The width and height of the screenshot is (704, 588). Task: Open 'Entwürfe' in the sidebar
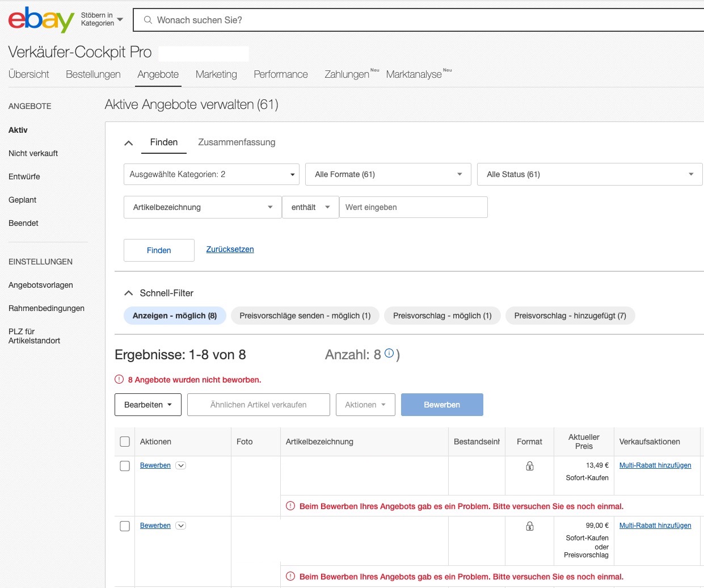pyautogui.click(x=24, y=177)
